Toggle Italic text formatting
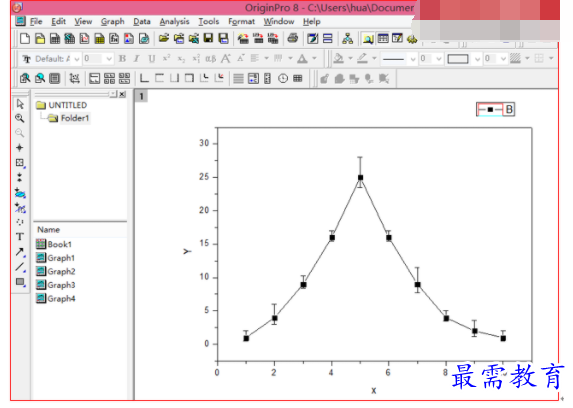Image resolution: width=573 pixels, height=408 pixels. [x=137, y=58]
